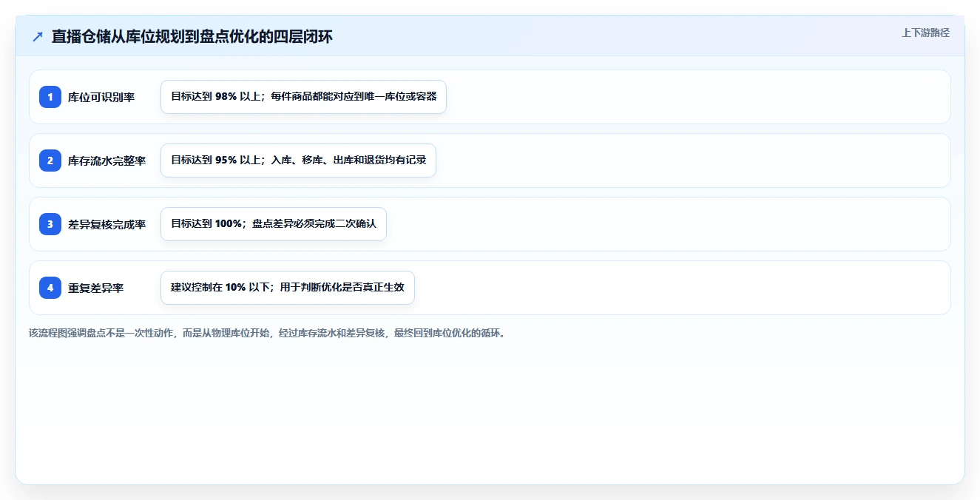
Task: Click the step 4 number badge
Action: coord(50,288)
